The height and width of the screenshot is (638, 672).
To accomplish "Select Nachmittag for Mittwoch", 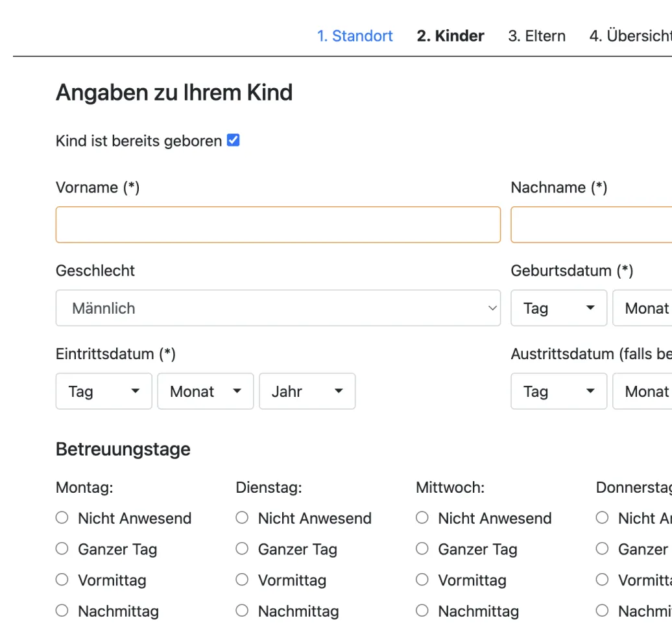I will tap(422, 611).
